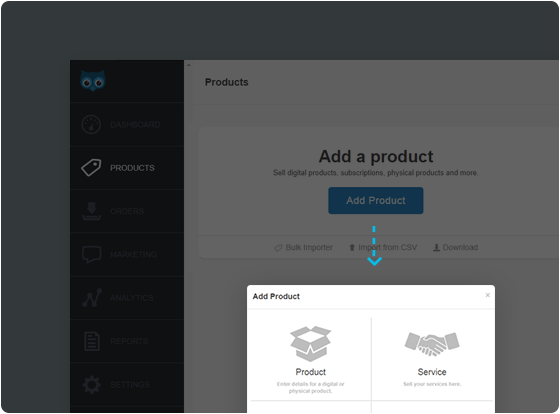This screenshot has width=560, height=414.
Task: Click the blue Add Product button
Action: pyautogui.click(x=376, y=200)
